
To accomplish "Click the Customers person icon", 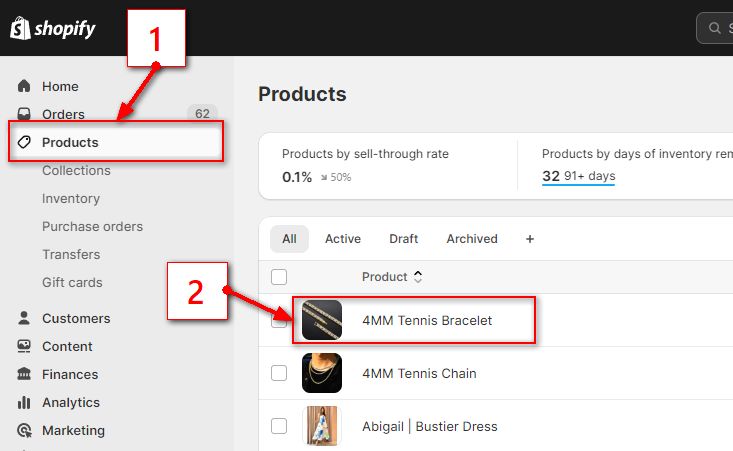I will point(24,318).
